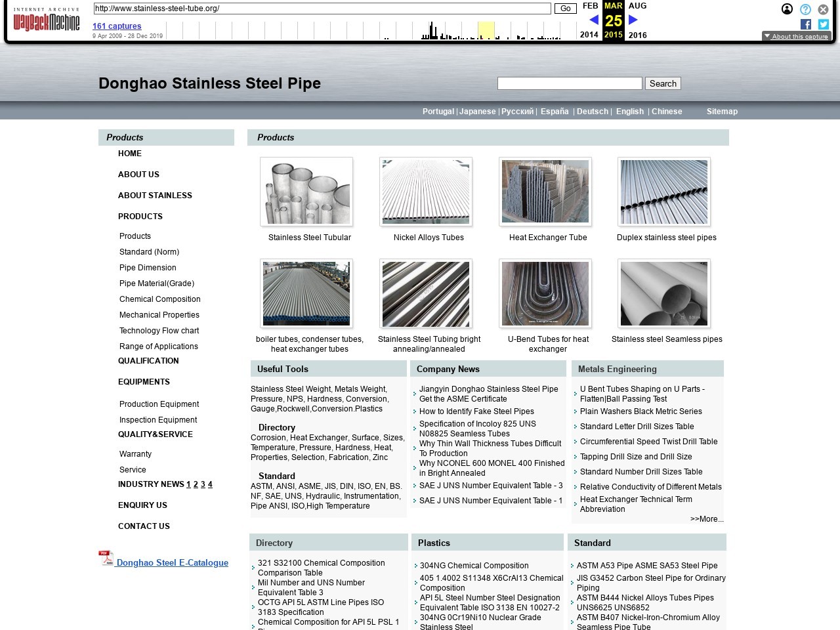Viewport: 840px width, 630px height.
Task: Click >>More... under Metals Engineering
Action: point(706,519)
